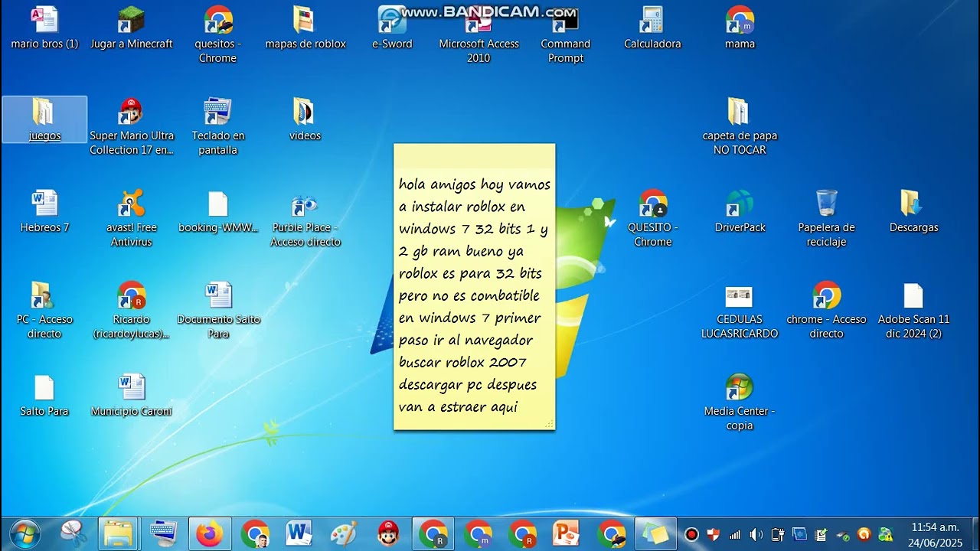The image size is (980, 551).
Task: Launch Word from the taskbar
Action: [299, 533]
